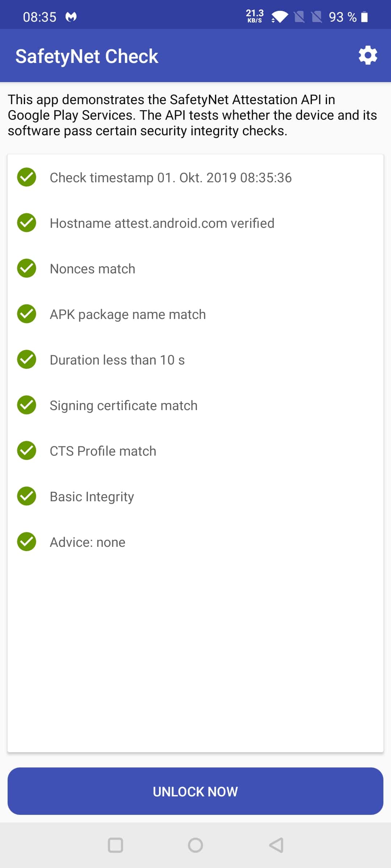Tap the Android back navigation button
This screenshot has width=391, height=868.
click(x=276, y=845)
